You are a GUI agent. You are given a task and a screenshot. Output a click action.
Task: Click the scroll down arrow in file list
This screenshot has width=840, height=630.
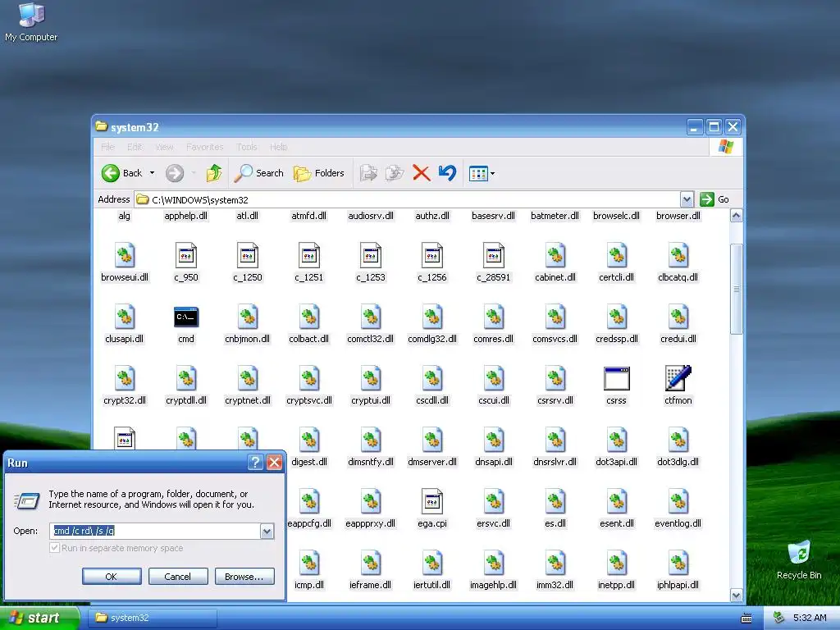point(736,595)
